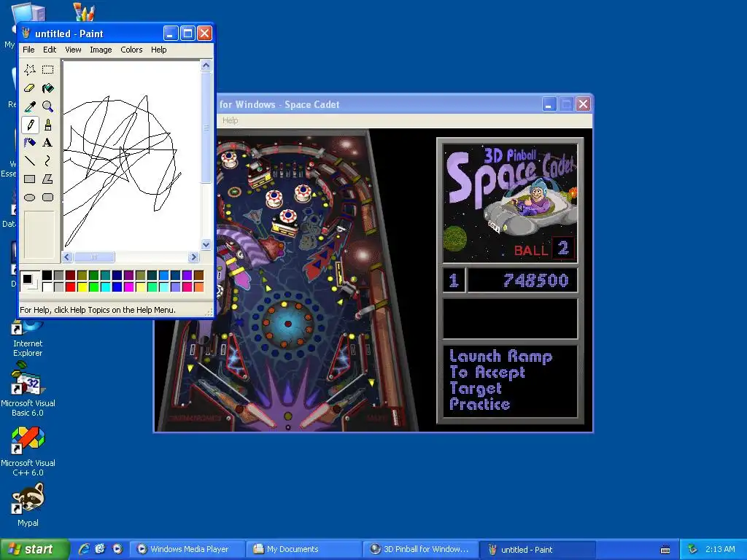Select the Internet Explorer desktop shortcut
Viewport: 747px width, 560px height.
pyautogui.click(x=28, y=338)
